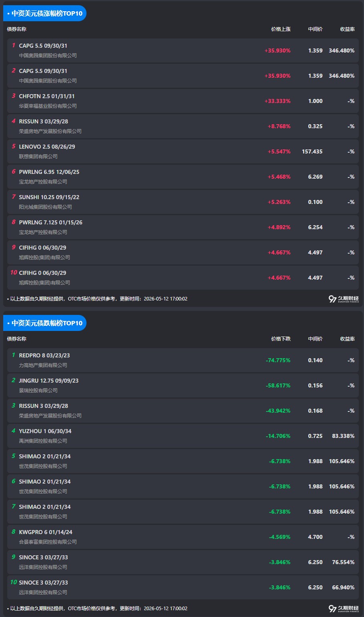Select RISSUN 3 03/29/28 in the gainers list
This screenshot has width=364, height=617.
[x=43, y=121]
